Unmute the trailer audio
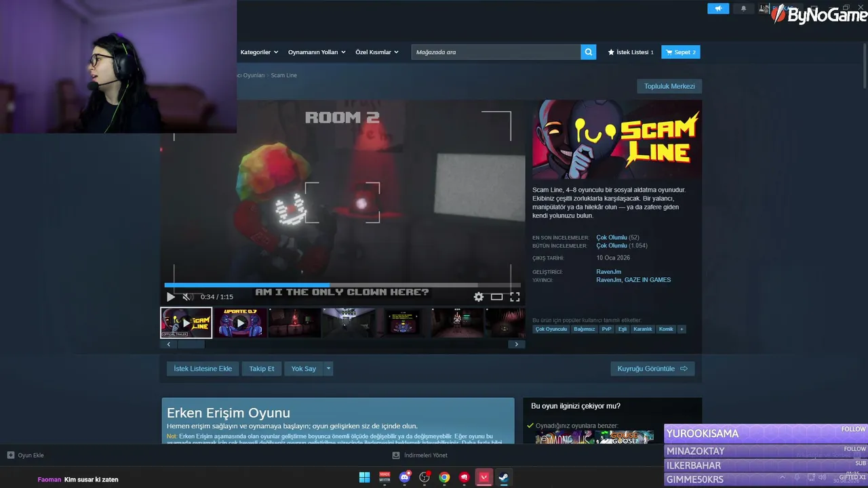This screenshot has height=488, width=868. 188,297
